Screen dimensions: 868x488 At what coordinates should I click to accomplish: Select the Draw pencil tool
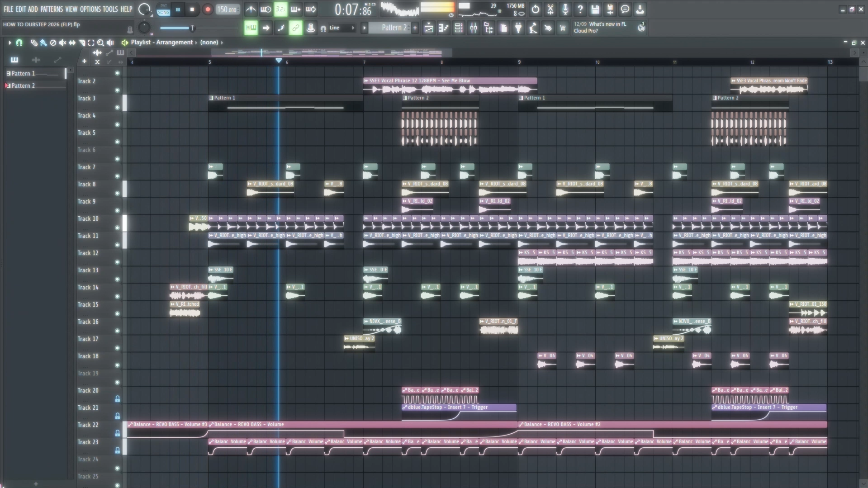coord(34,43)
